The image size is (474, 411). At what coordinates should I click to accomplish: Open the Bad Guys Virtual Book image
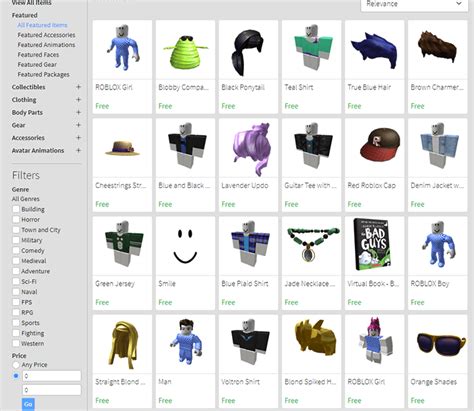374,246
